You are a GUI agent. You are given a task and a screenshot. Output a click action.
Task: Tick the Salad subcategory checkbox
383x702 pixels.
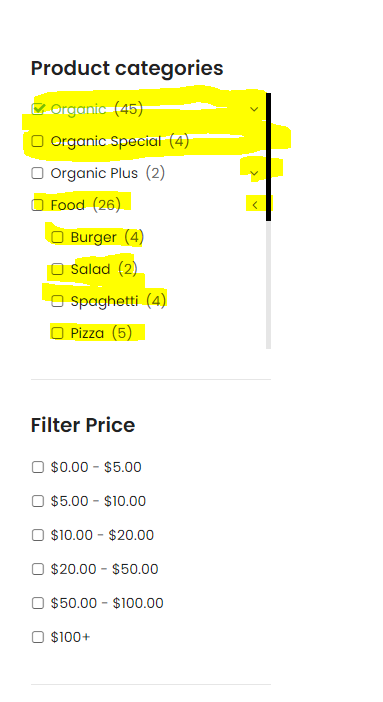click(x=57, y=269)
